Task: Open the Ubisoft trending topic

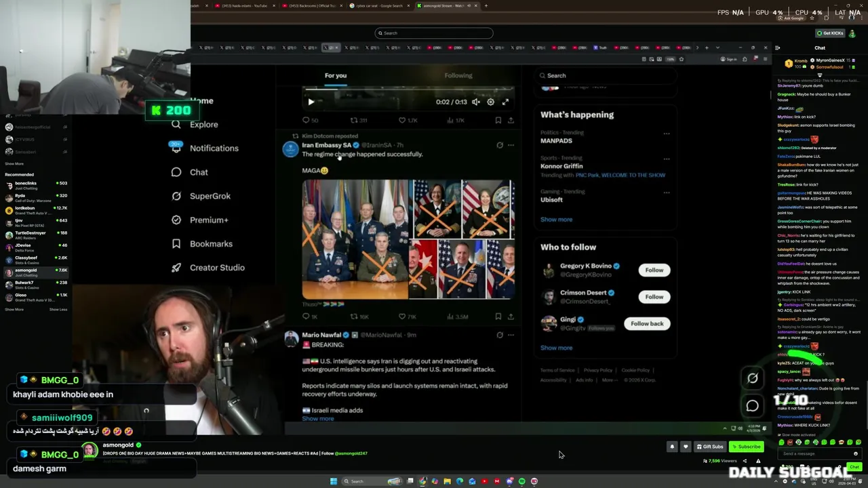Action: (551, 200)
